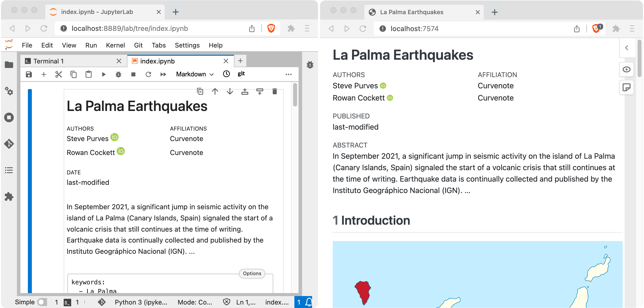
Task: Open the cell type Markdown dropdown
Action: pos(195,74)
